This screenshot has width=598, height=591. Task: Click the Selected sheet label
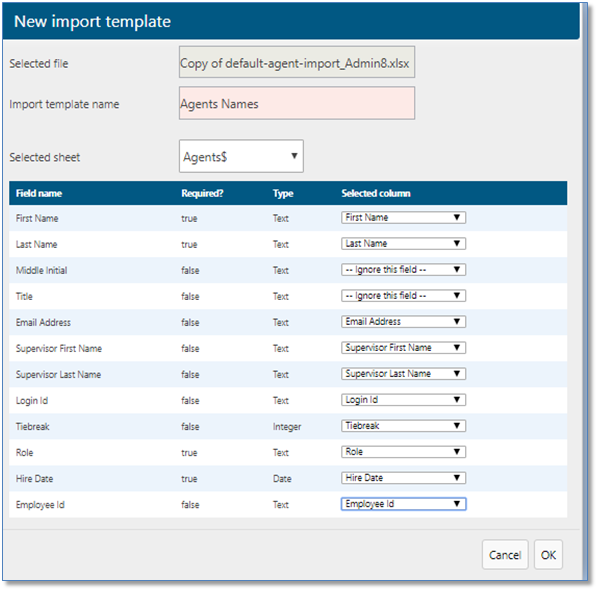click(45, 157)
